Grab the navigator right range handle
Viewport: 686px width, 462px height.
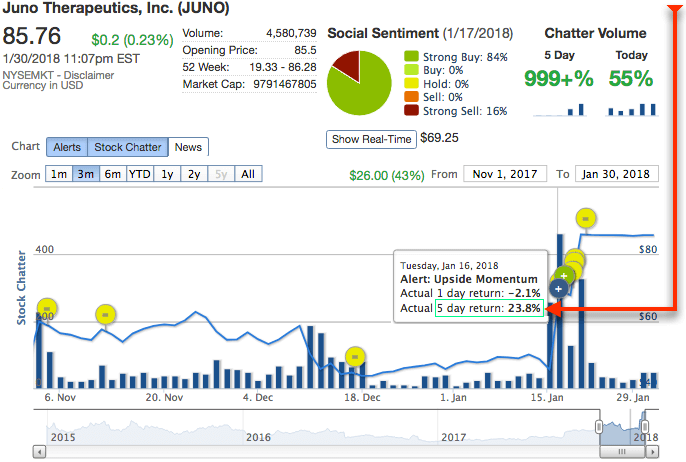[644, 426]
